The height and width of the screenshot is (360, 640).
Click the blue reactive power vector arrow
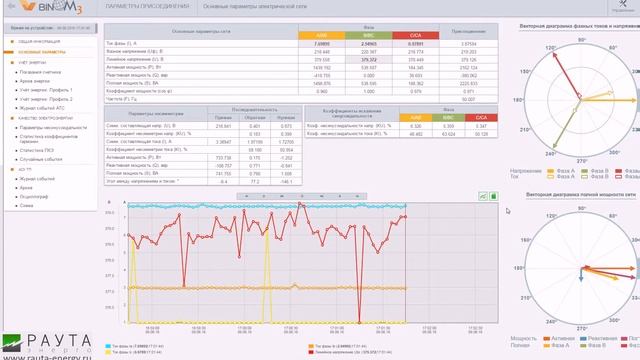pyautogui.click(x=581, y=275)
